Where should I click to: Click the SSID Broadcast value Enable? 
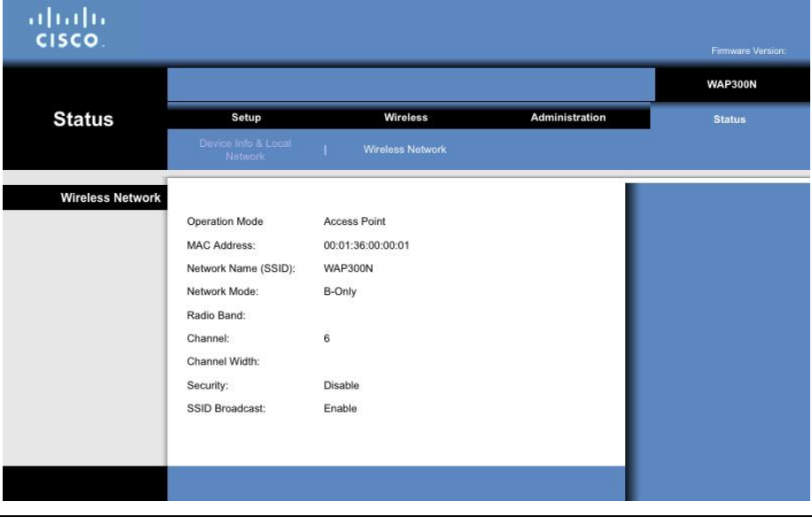340,408
